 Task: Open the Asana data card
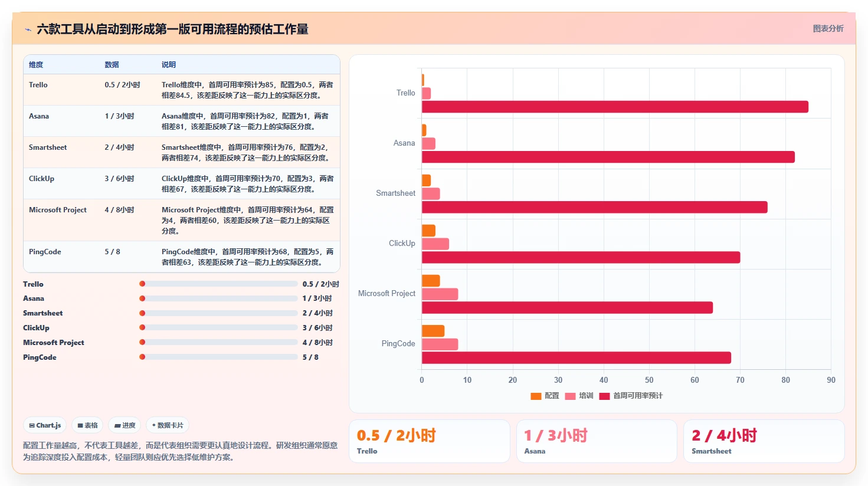click(x=597, y=441)
